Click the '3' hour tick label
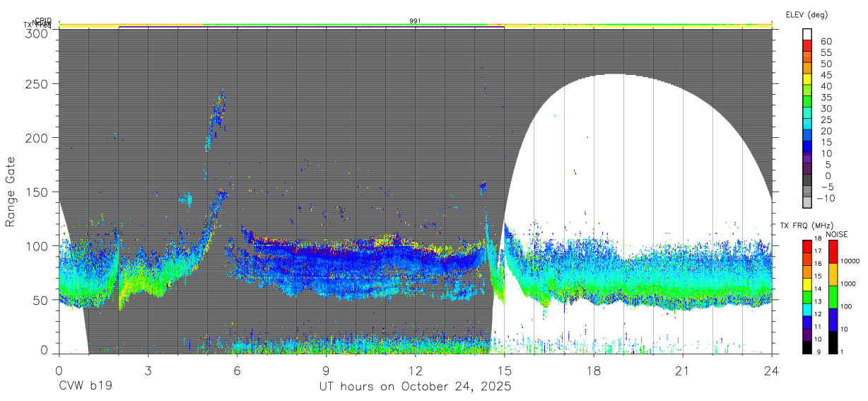868x401 pixels. pyautogui.click(x=148, y=370)
